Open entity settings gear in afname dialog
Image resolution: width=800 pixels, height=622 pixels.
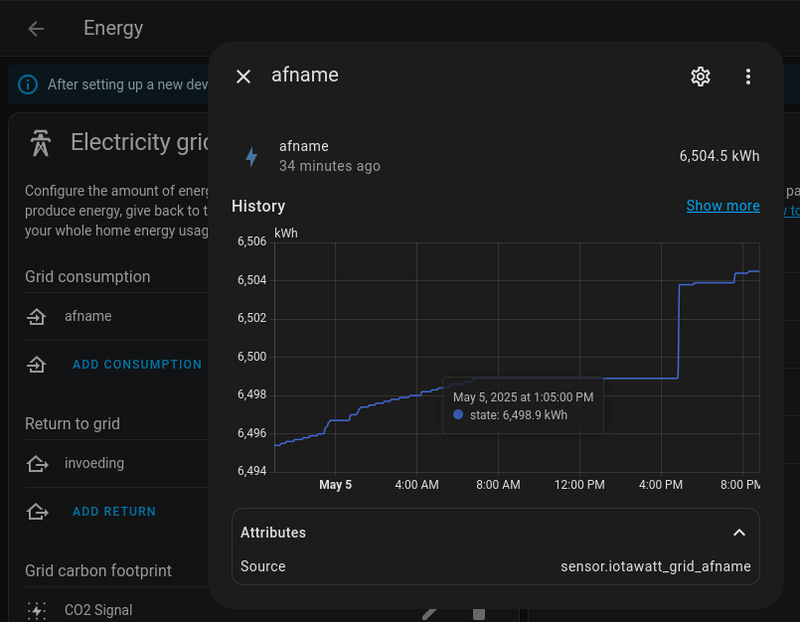(x=700, y=76)
